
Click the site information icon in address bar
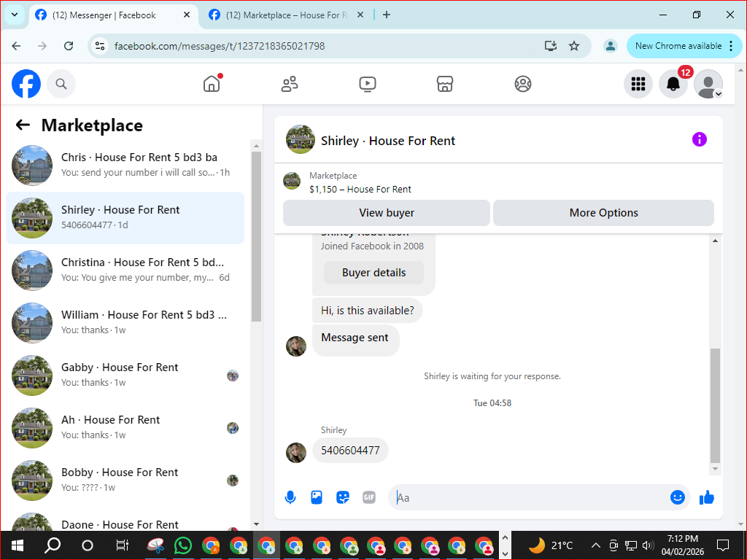[x=100, y=46]
